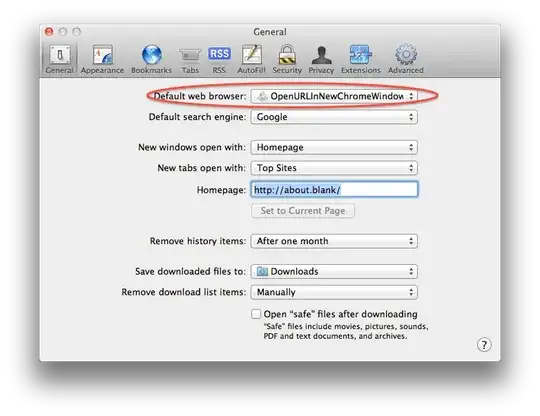Screen dimensions: 540x416
Task: Open the RSS preferences icon
Action: [219, 53]
